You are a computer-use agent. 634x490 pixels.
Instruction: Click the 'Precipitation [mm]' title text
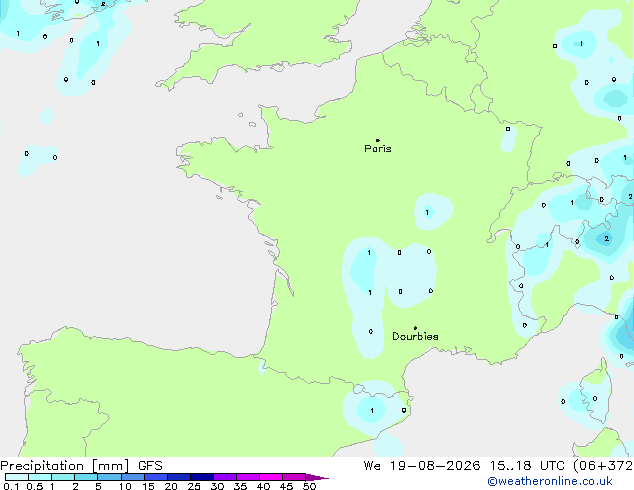click(65, 466)
